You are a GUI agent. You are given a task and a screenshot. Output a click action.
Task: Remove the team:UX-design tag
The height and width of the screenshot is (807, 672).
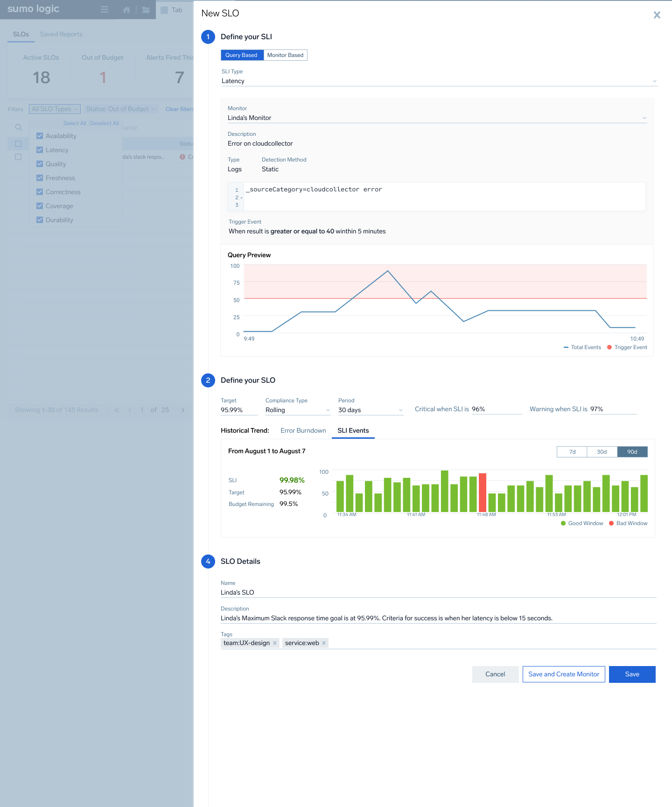(x=275, y=643)
